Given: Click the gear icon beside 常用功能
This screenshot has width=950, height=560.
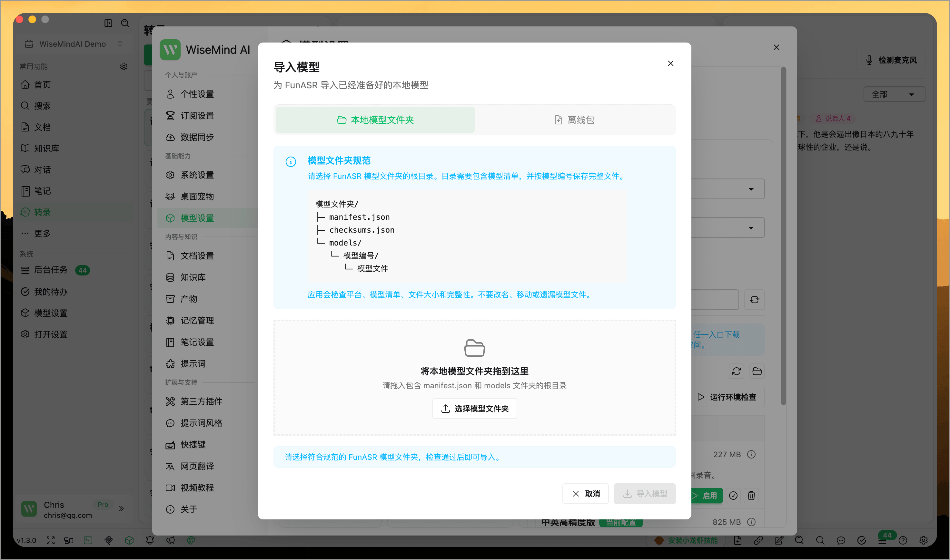Looking at the screenshot, I should [x=124, y=66].
